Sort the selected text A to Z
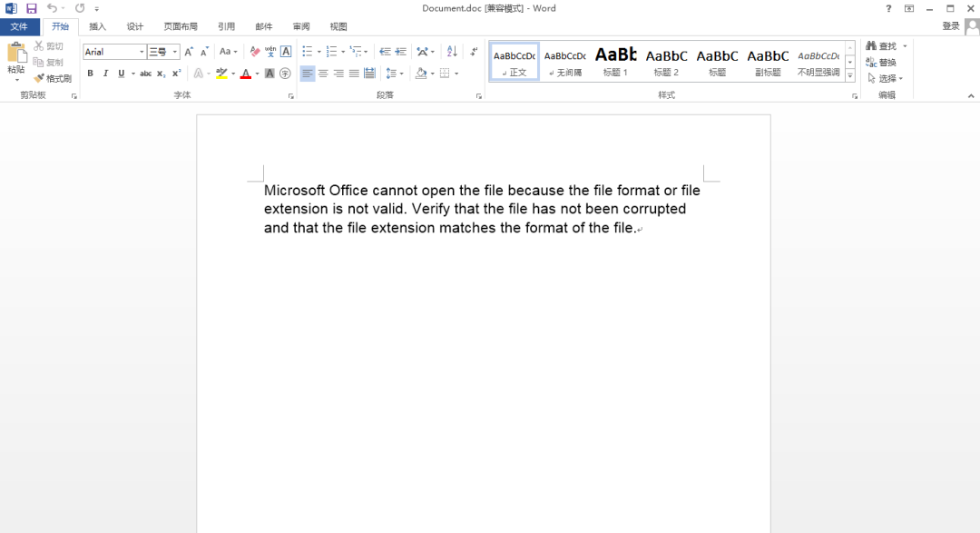This screenshot has height=533, width=980. pyautogui.click(x=452, y=52)
